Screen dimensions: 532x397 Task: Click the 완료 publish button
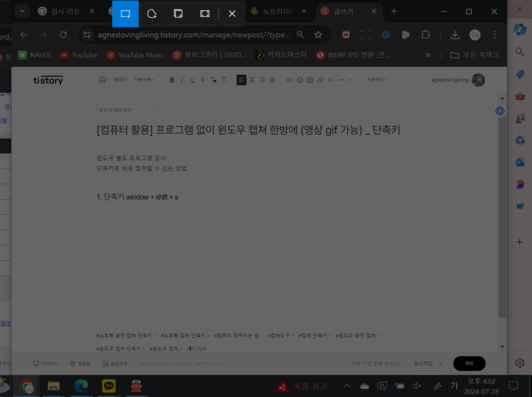point(469,363)
